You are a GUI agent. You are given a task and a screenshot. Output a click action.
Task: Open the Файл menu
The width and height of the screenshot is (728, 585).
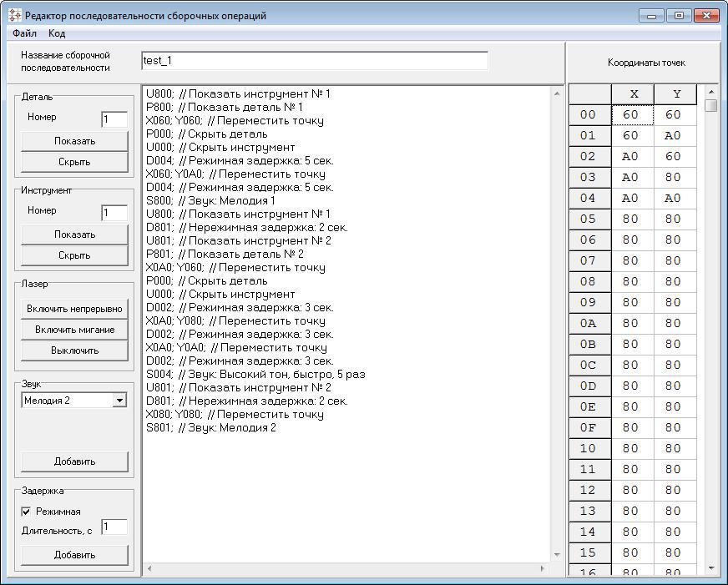pyautogui.click(x=24, y=33)
